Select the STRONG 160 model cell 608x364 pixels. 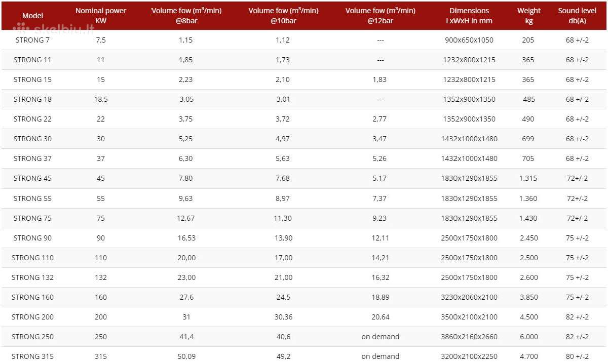coord(32,297)
